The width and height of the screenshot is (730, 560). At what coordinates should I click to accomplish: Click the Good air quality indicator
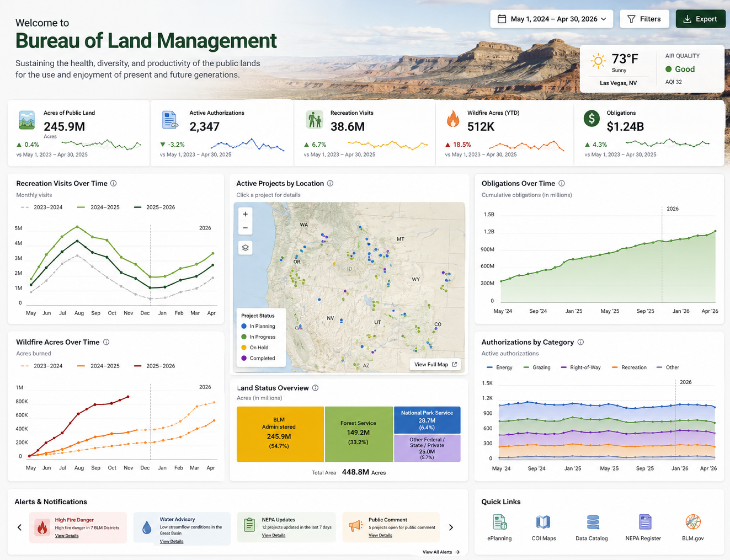[x=680, y=69]
